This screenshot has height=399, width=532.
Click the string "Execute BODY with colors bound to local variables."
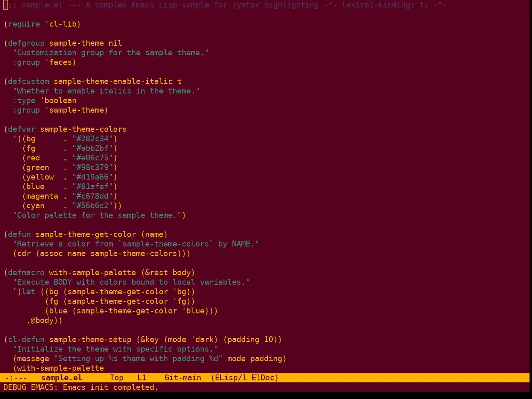point(131,282)
